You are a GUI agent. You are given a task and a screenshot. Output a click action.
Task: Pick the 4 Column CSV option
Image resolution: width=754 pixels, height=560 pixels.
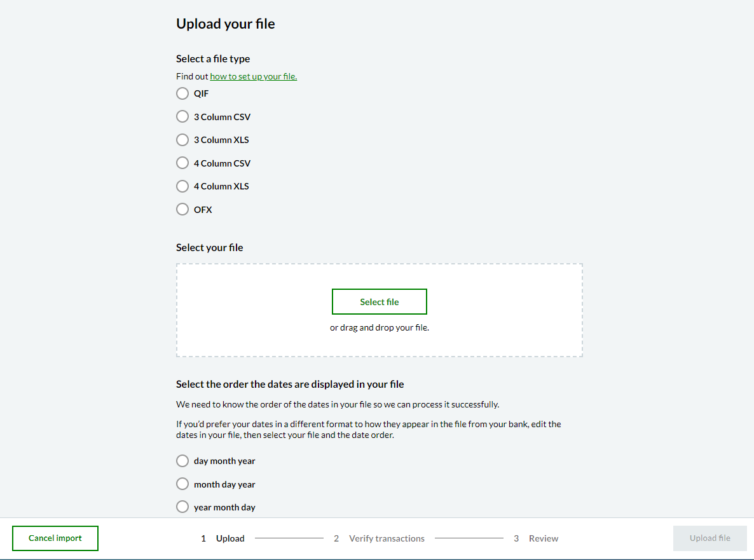[x=182, y=163]
